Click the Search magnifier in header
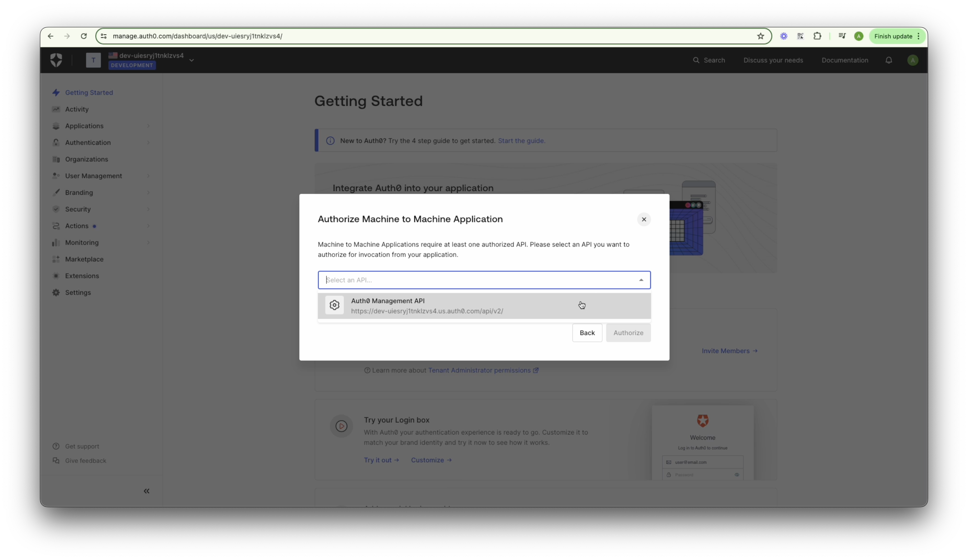This screenshot has height=560, width=968. coord(696,60)
